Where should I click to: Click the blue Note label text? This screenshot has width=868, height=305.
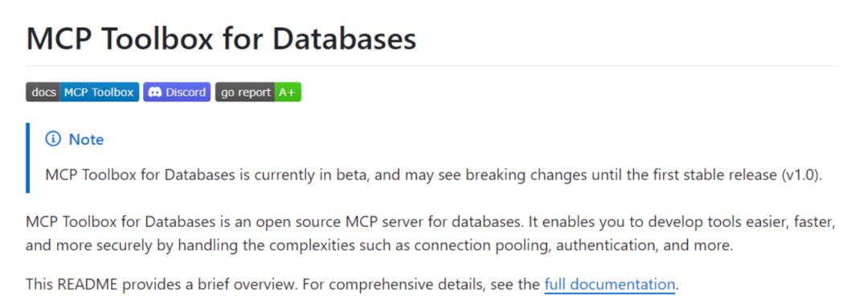[x=86, y=139]
